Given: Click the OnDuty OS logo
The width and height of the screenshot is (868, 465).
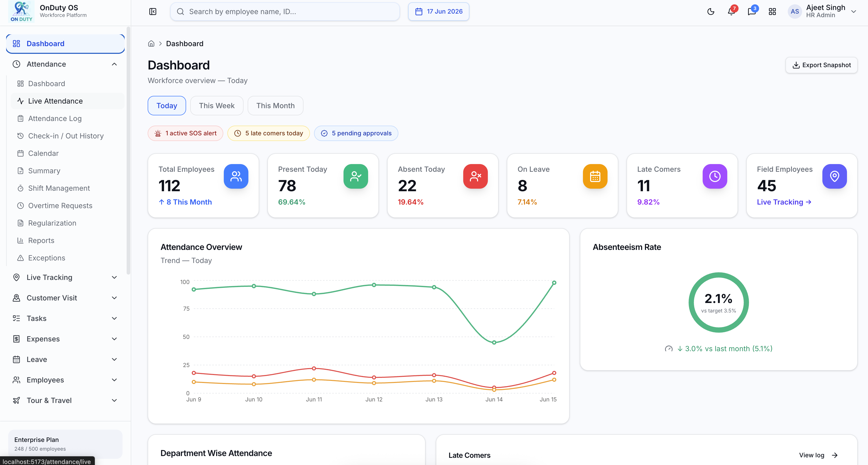Looking at the screenshot, I should [x=21, y=11].
